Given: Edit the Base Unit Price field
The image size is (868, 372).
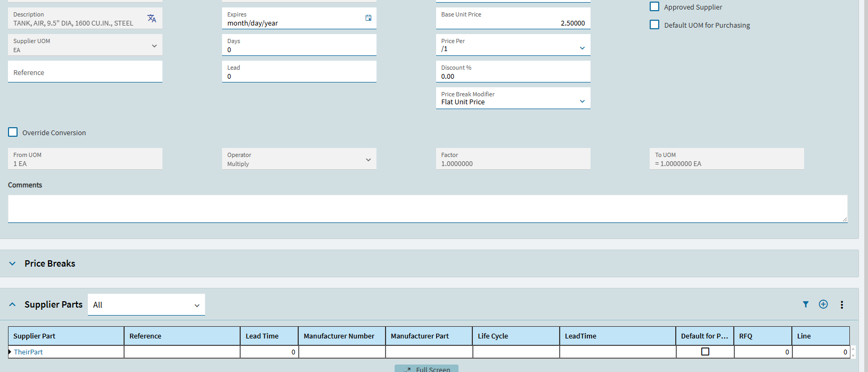Looking at the screenshot, I should [513, 19].
